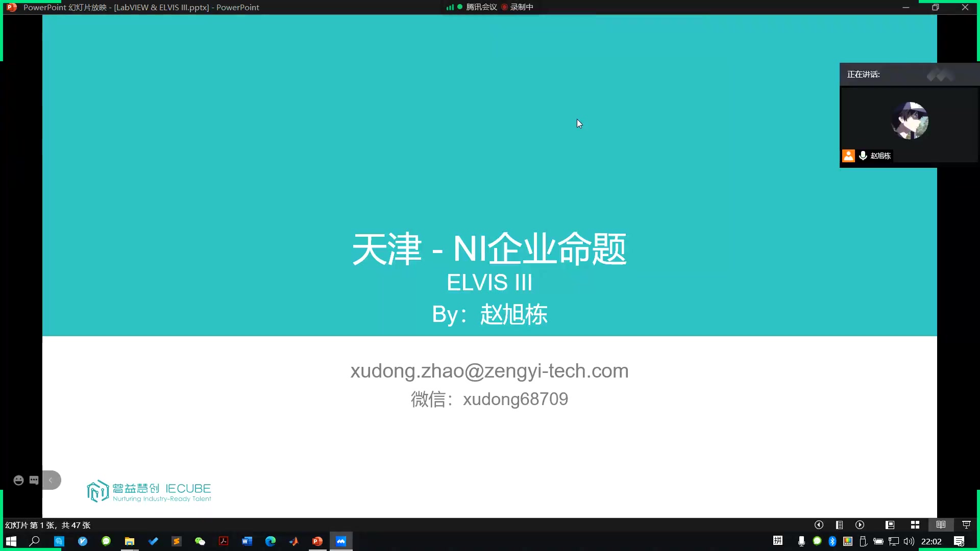This screenshot has width=980, height=551.
Task: Open the blue translate app in the taskbar
Action: pyautogui.click(x=59, y=541)
